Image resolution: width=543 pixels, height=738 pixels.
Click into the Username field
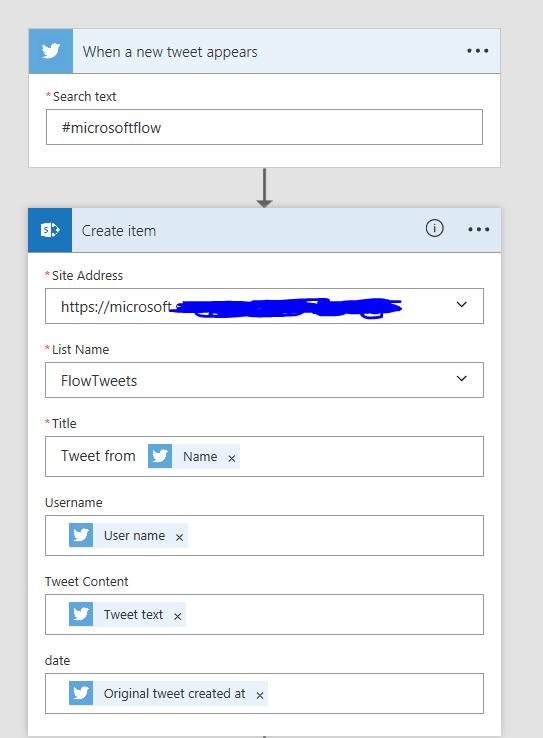[x=264, y=536]
